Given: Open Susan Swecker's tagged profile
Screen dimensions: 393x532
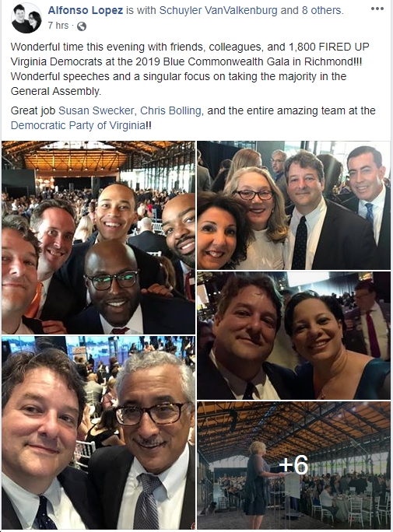Looking at the screenshot, I should 96,110.
